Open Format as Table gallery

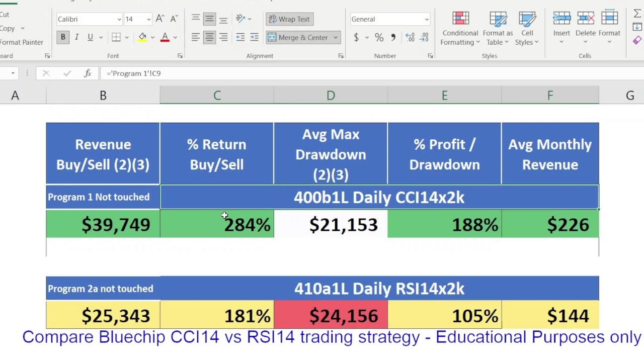(498, 29)
